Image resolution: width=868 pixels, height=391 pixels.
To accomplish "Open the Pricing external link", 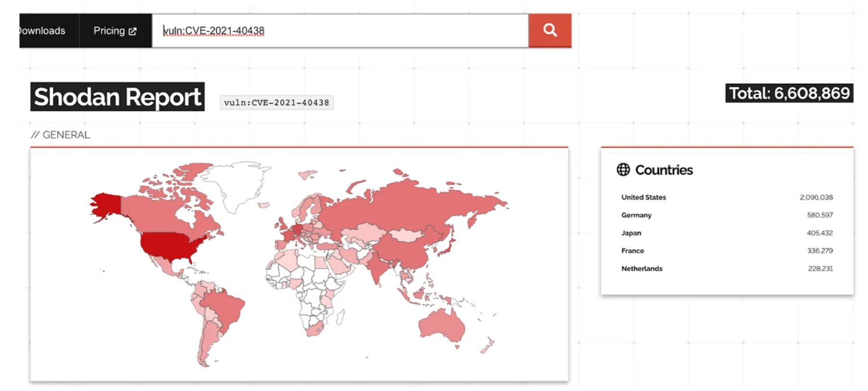I will pyautogui.click(x=115, y=31).
